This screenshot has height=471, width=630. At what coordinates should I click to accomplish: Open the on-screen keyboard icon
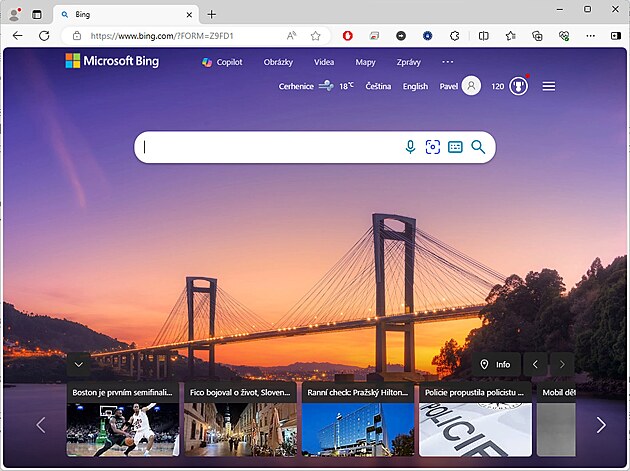(x=455, y=147)
